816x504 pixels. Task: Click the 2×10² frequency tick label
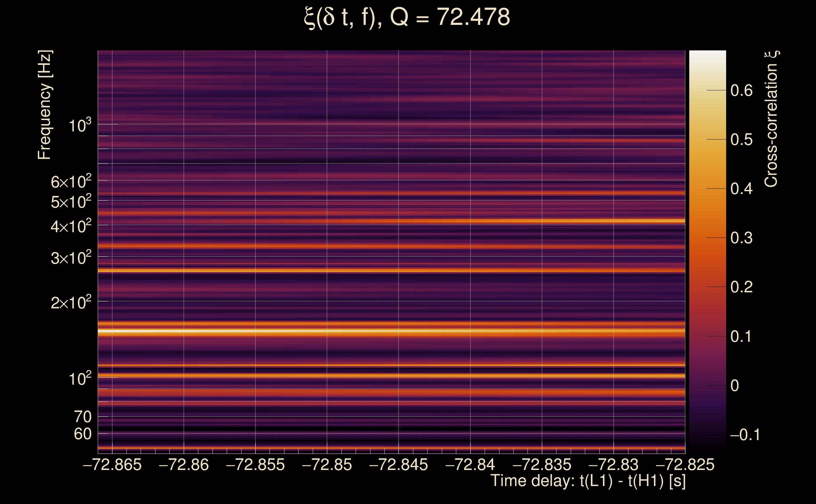point(71,302)
